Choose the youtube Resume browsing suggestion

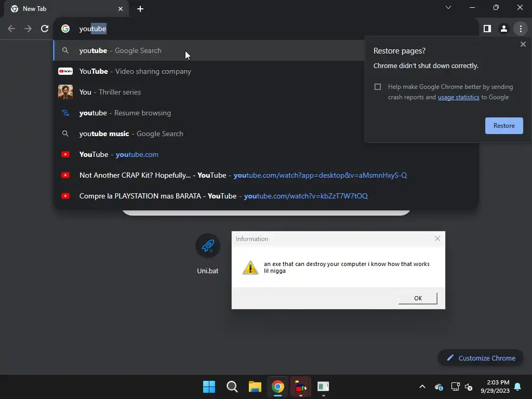(209, 113)
